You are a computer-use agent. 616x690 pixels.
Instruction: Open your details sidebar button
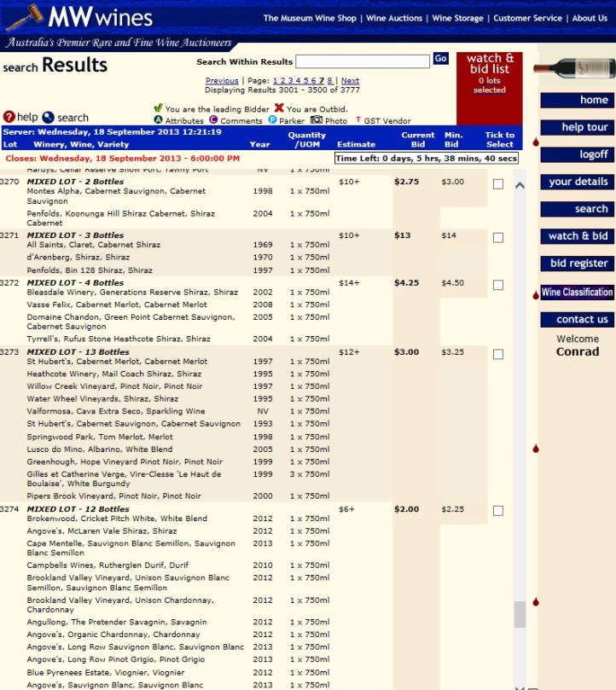577,183
